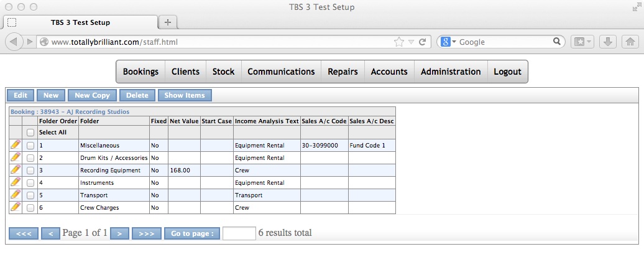Viewport: 644px width, 267px height.
Task: Click the Go to page button
Action: pos(192,233)
